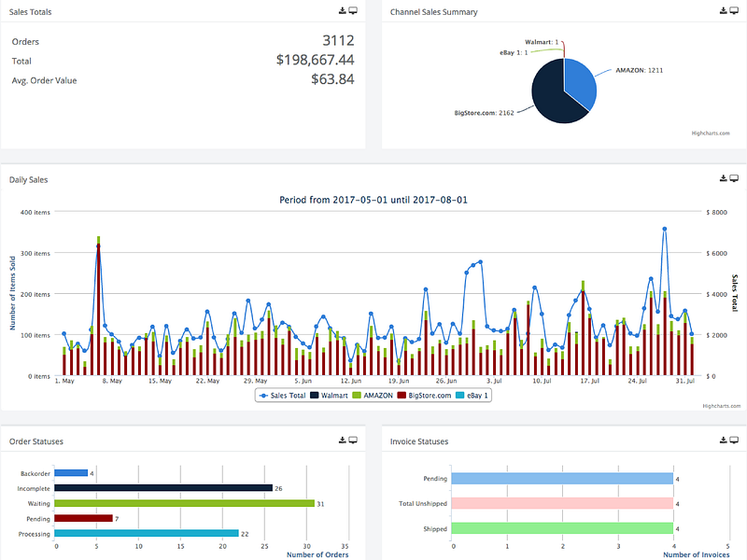Download the Sales Totals panel data
747x560 pixels.
pyautogui.click(x=343, y=11)
